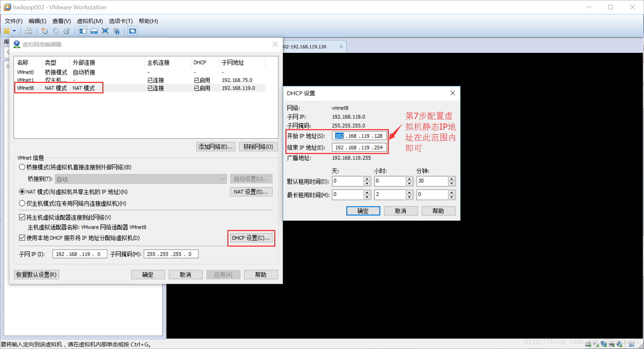Image resolution: width=644 pixels, height=349 pixels.
Task: Open the 帮助(H) menu
Action: 148,21
